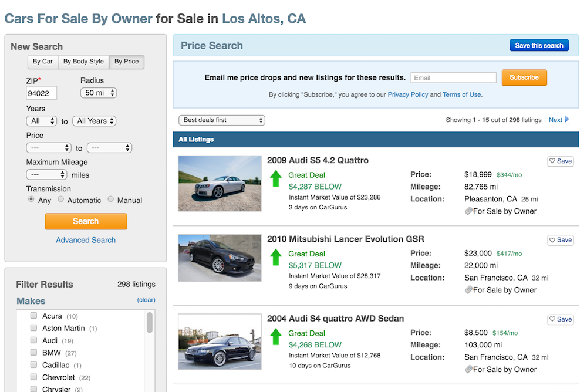Save the 2010 Mitsubishi Lancer Evolution listing
This screenshot has width=587, height=392.
561,240
